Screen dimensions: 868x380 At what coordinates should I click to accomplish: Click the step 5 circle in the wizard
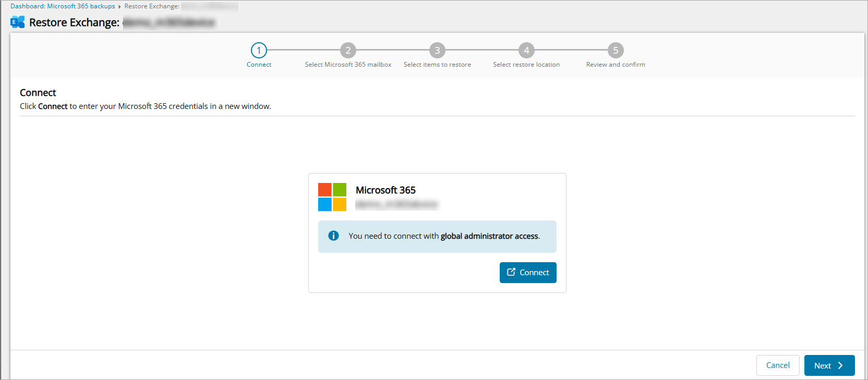pos(616,51)
